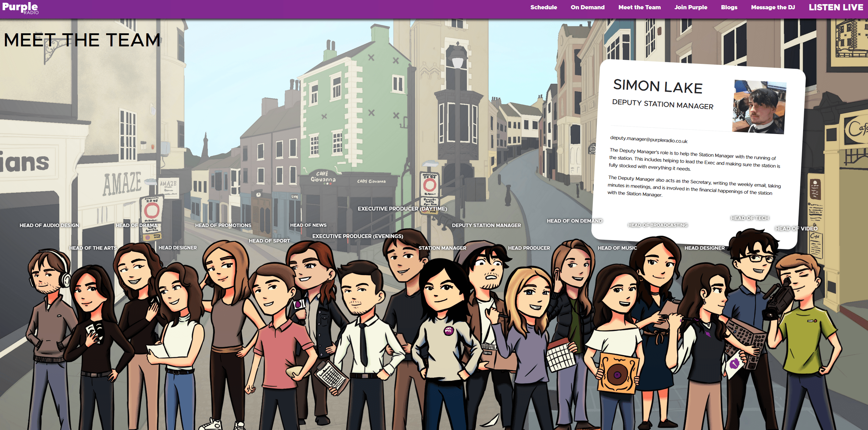Select the Head of The Arts label

[x=93, y=248]
